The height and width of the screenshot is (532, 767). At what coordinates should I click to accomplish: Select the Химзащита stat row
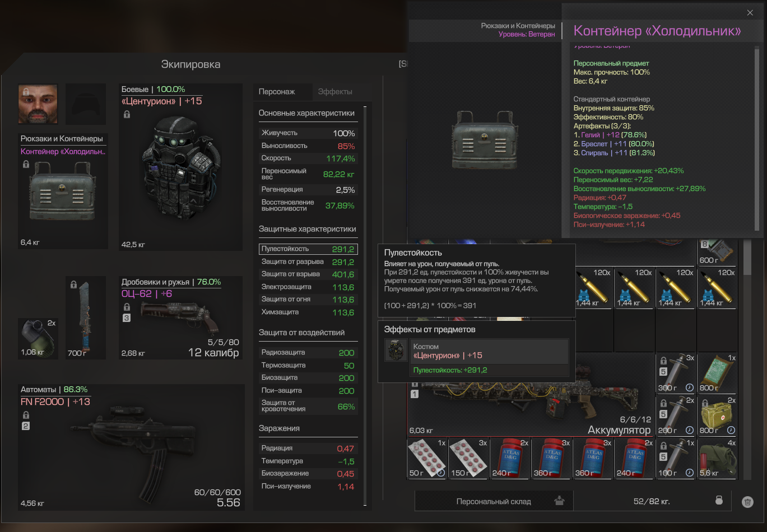coord(308,312)
